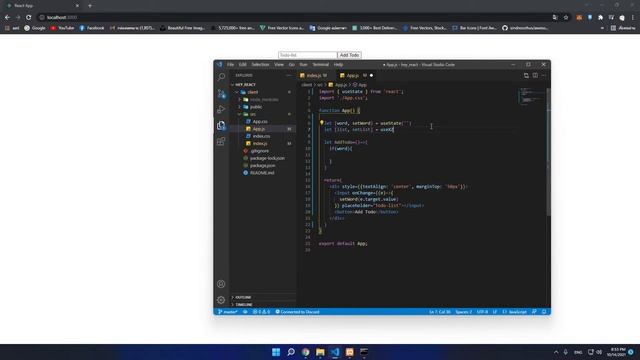Click the code minimap in VS Code editor
640x360 pixels.
(x=532, y=96)
